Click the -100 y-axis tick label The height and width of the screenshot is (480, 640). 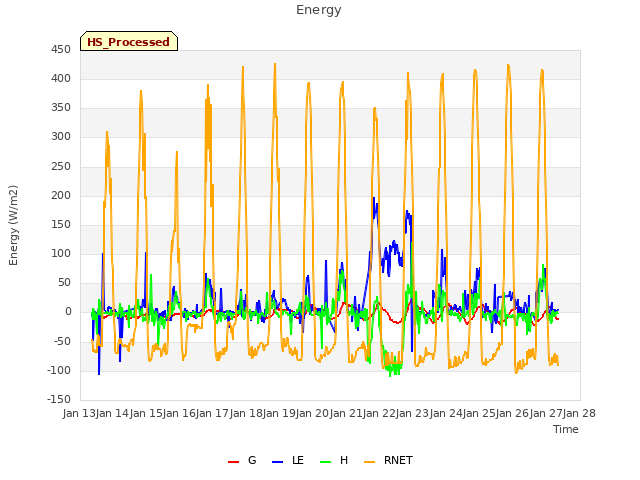(59, 371)
